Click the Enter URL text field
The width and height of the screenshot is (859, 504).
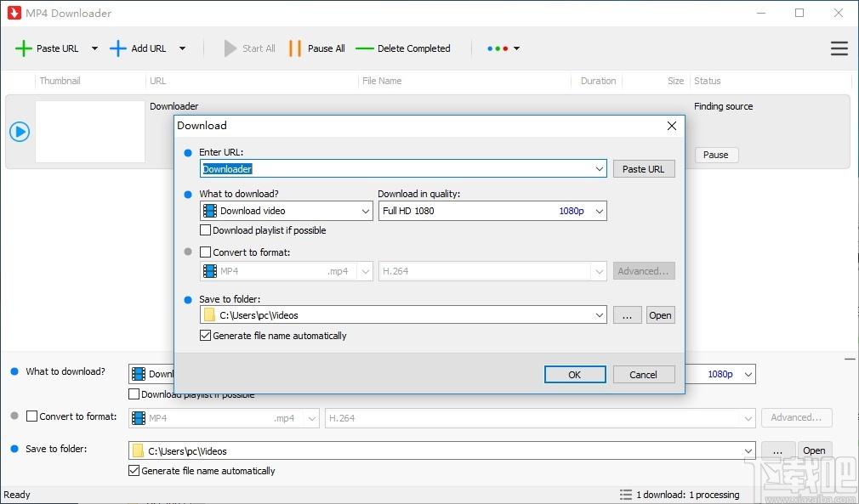395,169
